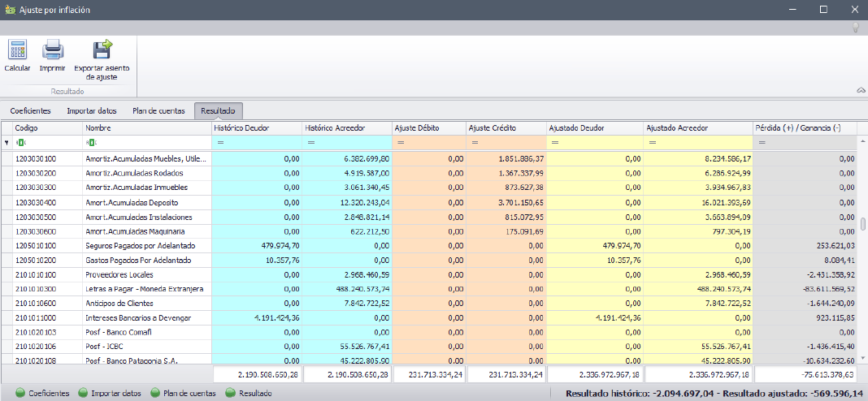Screen dimensions: 868x401
Task: Click the Imprimir printer icon
Action: (53, 51)
